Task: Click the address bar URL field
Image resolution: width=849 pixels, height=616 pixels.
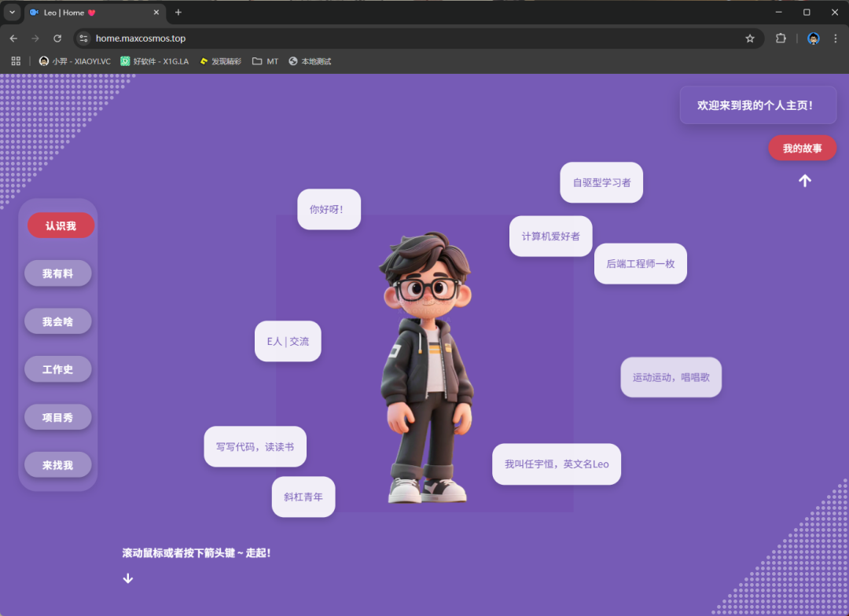Action: pyautogui.click(x=393, y=38)
